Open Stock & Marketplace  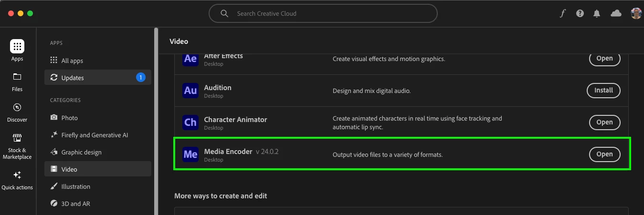click(x=17, y=146)
